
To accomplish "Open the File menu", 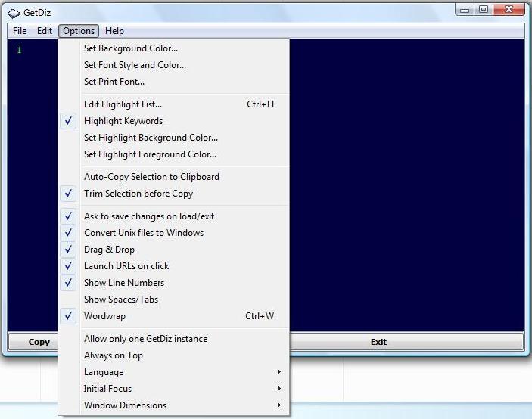I will pyautogui.click(x=20, y=31).
